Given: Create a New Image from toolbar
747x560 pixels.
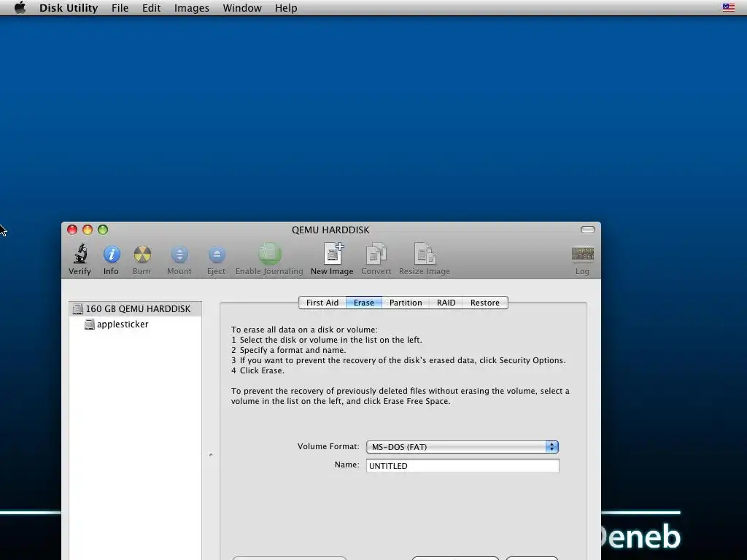Looking at the screenshot, I should (333, 253).
